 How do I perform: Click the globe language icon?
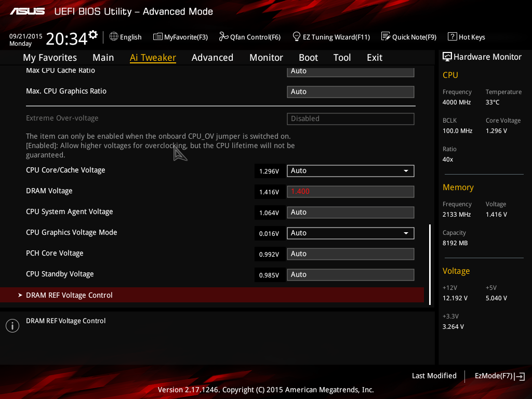[x=114, y=37]
